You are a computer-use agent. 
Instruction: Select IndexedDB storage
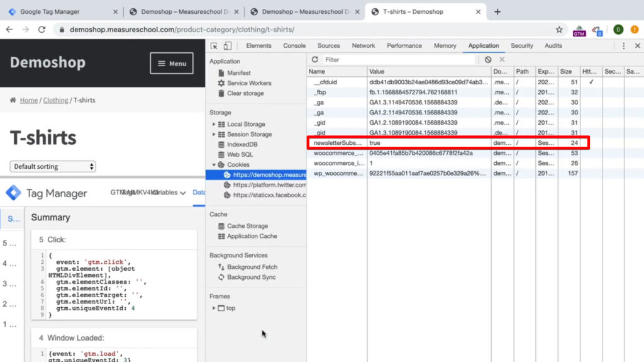pyautogui.click(x=242, y=144)
